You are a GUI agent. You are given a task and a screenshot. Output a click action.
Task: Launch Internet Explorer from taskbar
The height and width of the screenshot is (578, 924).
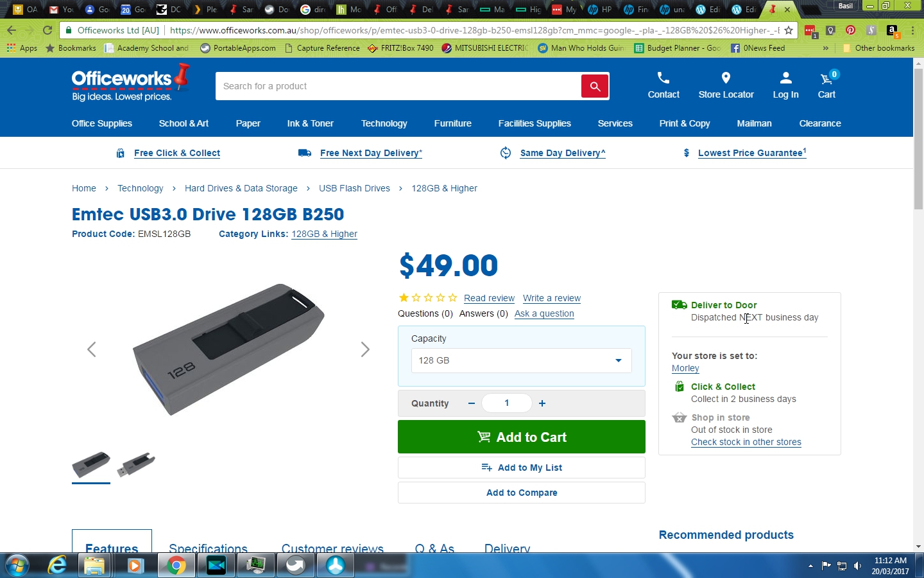57,566
